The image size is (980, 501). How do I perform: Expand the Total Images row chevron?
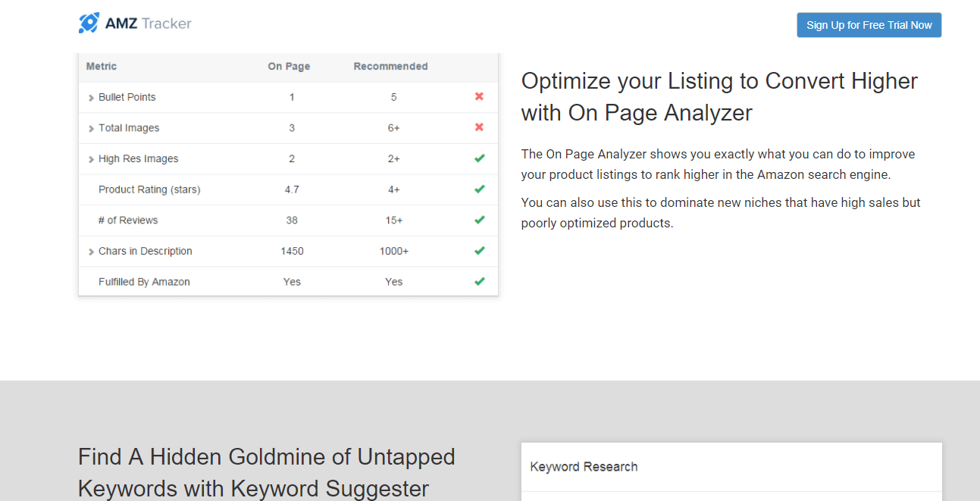pos(91,129)
